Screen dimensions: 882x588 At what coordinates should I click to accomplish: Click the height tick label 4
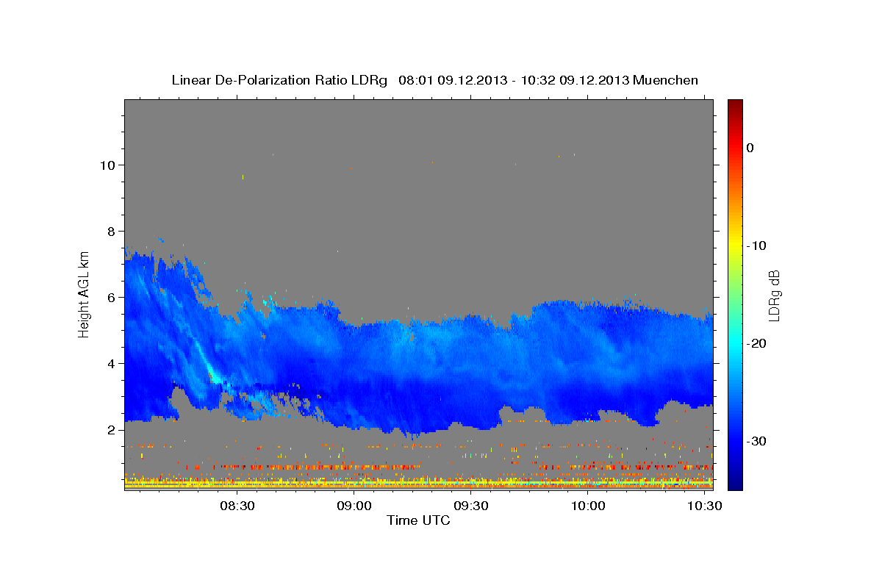point(111,363)
